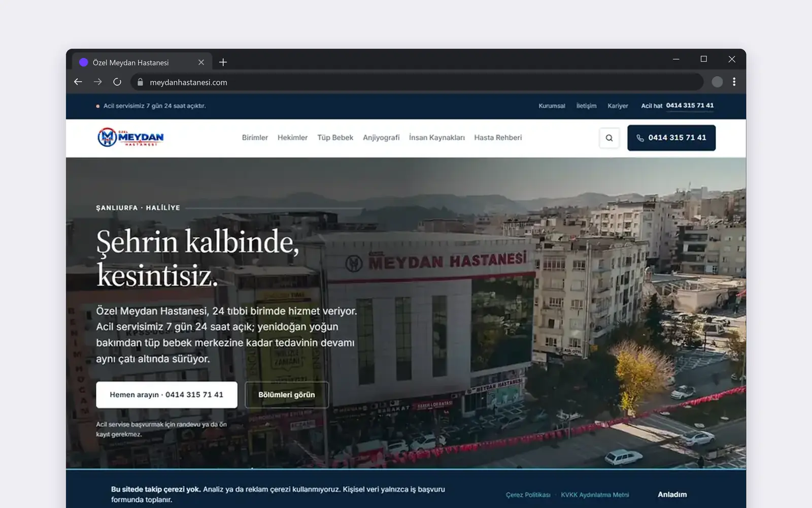Viewport: 812px width, 508px height.
Task: Maximize the browser window
Action: (703, 59)
